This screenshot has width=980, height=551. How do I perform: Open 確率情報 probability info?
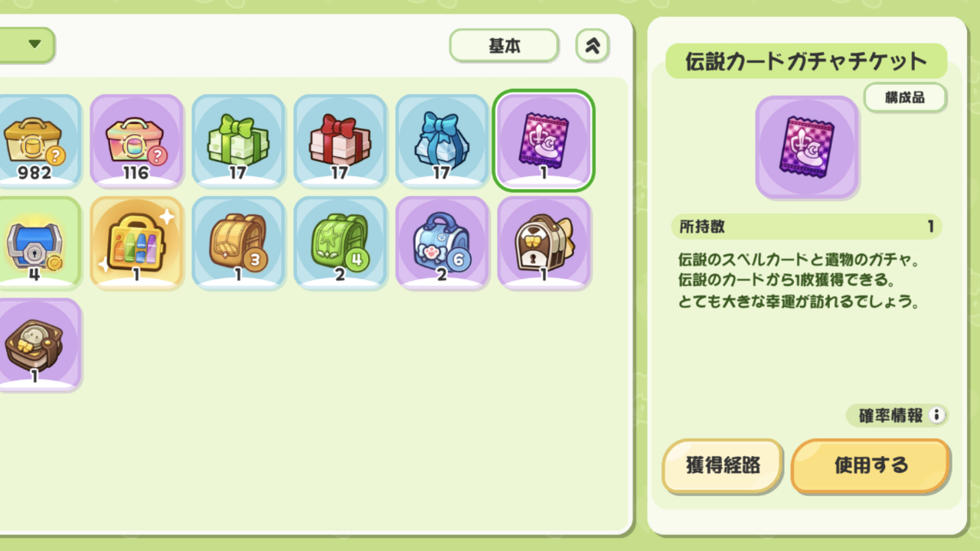click(897, 416)
